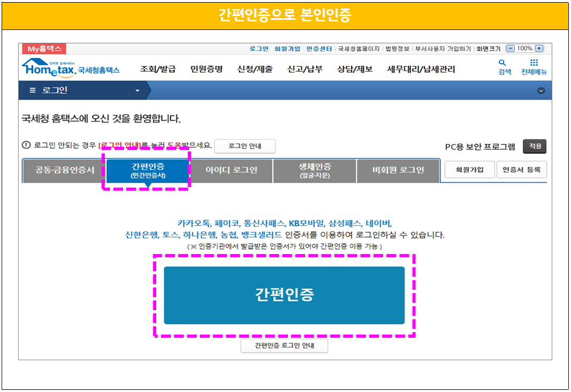Switch to the 공동·금융인증서 tab

[66, 171]
